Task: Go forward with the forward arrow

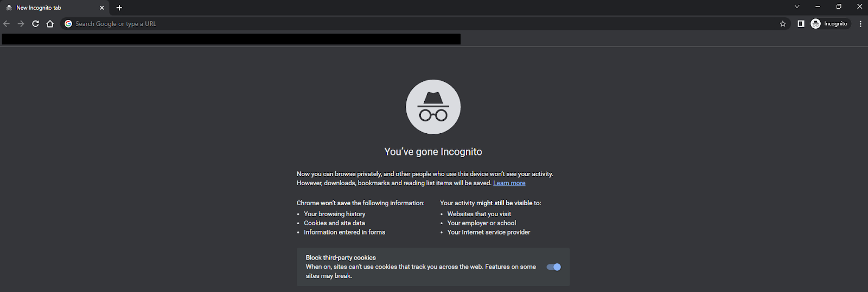Action: coord(21,24)
